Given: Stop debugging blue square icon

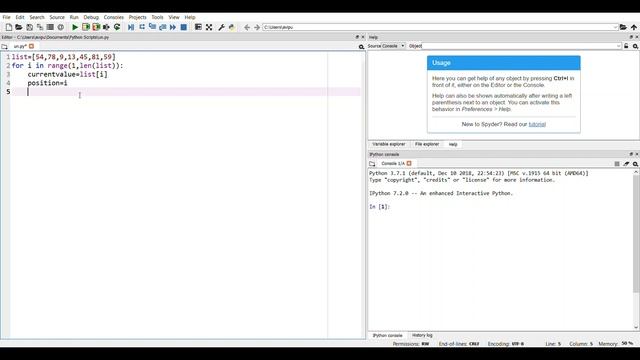Looking at the screenshot, I should [x=184, y=27].
